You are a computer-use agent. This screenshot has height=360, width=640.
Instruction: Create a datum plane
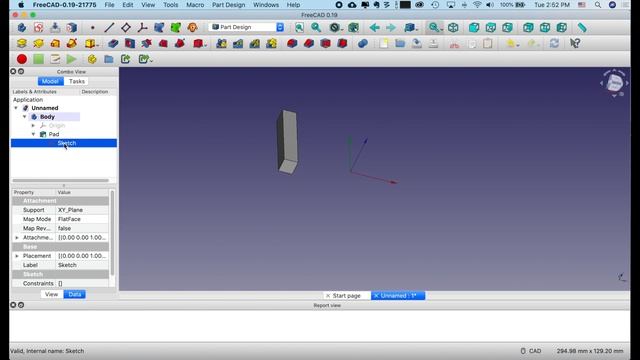[126, 28]
